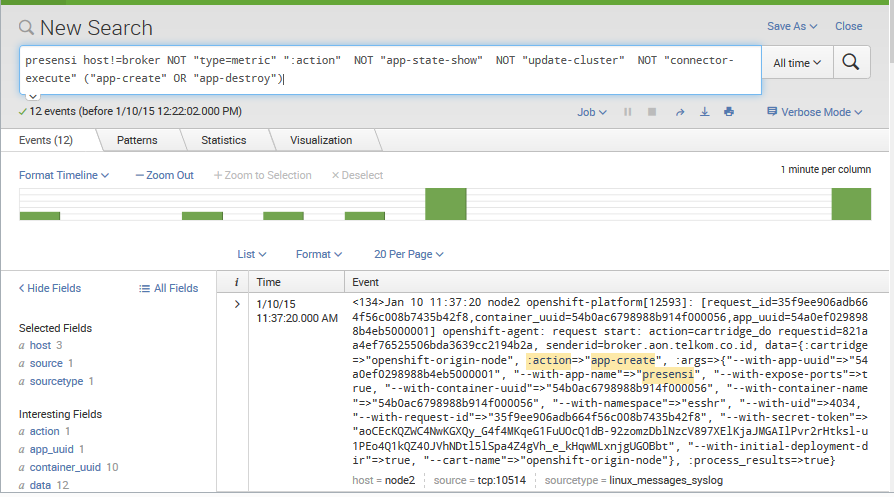Click Deselect on timeline
This screenshot has height=497, width=894.
pyautogui.click(x=357, y=175)
